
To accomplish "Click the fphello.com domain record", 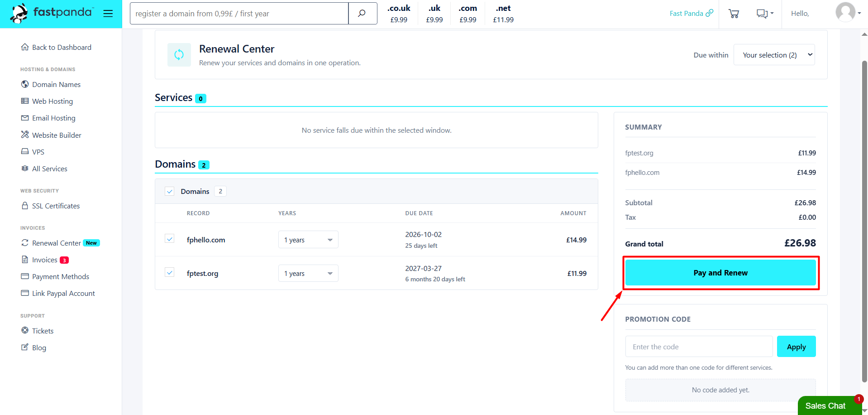I will pos(206,240).
